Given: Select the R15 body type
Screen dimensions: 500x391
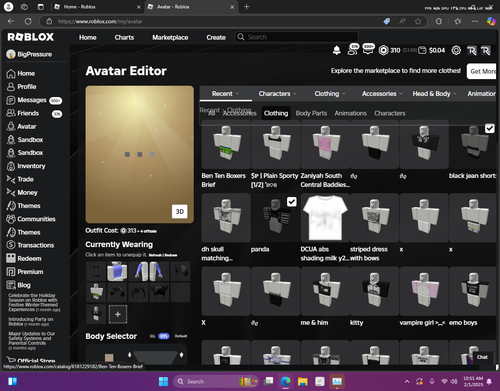Looking at the screenshot, I should (164, 336).
